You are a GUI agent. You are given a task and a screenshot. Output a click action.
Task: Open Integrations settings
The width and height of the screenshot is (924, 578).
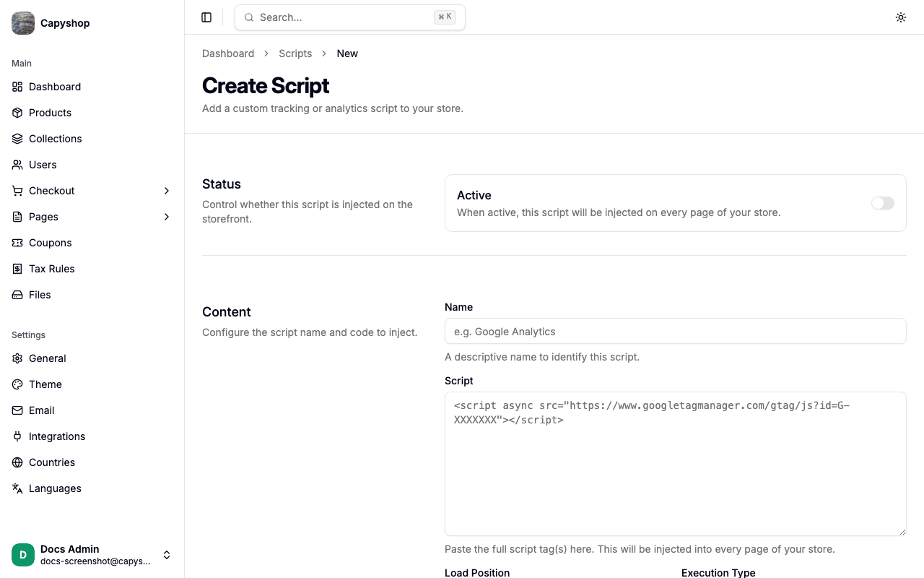pyautogui.click(x=92, y=436)
